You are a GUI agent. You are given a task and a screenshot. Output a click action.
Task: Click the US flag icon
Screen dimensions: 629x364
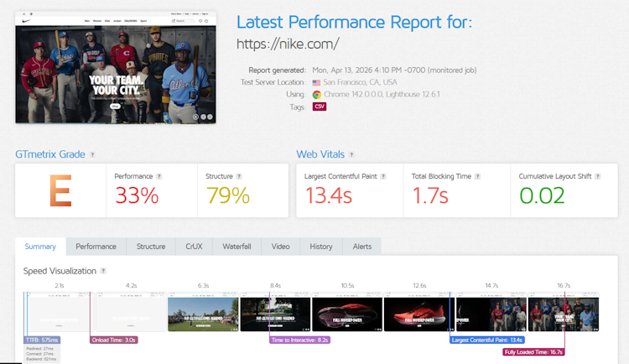pyautogui.click(x=316, y=83)
